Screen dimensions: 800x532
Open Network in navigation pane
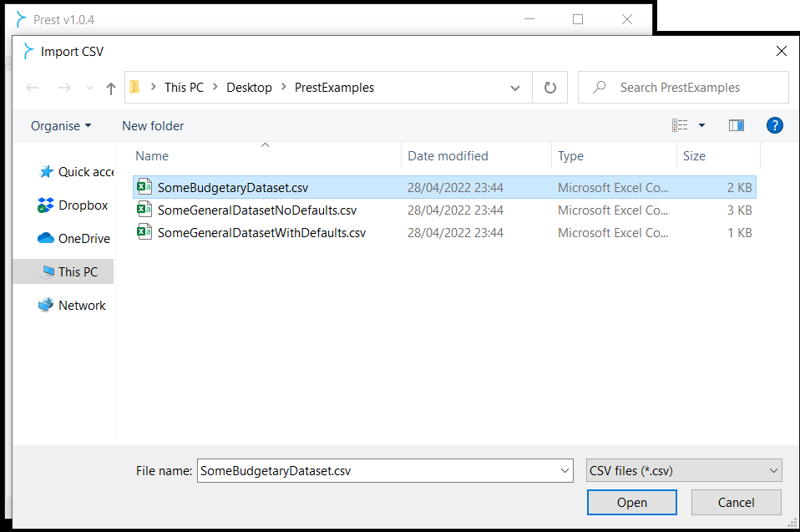[72, 305]
